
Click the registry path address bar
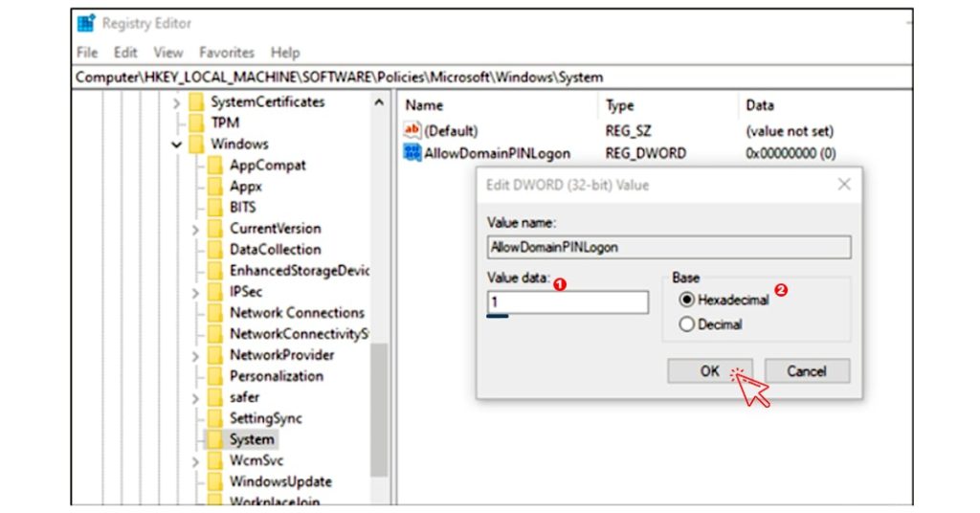tap(492, 78)
